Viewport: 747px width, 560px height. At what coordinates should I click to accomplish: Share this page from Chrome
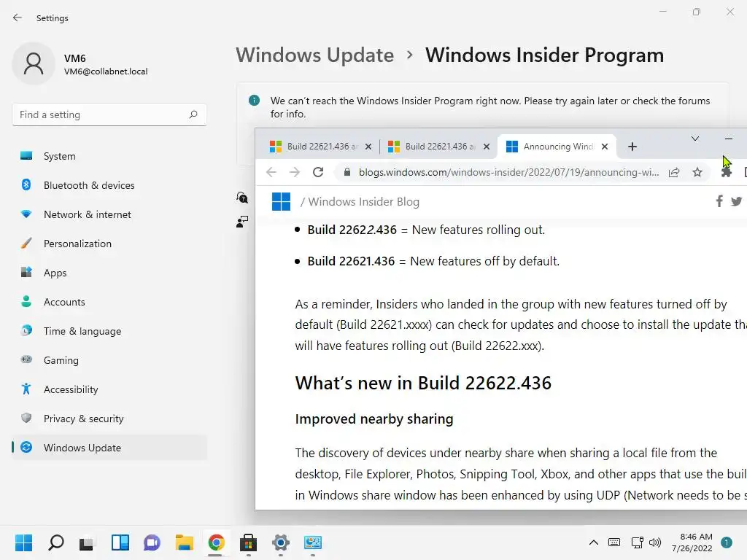pyautogui.click(x=674, y=172)
